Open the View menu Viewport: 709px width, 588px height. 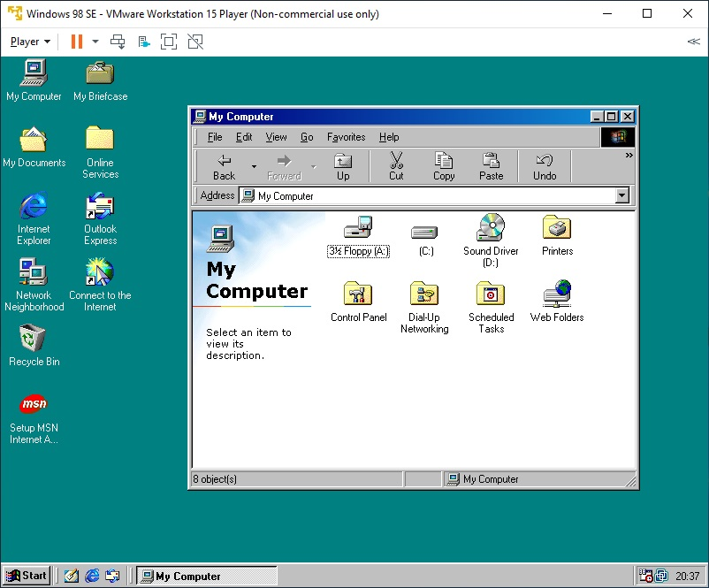pyautogui.click(x=276, y=137)
